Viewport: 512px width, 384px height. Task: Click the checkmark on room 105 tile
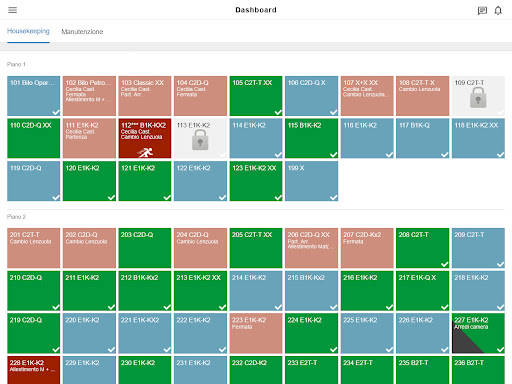point(278,112)
